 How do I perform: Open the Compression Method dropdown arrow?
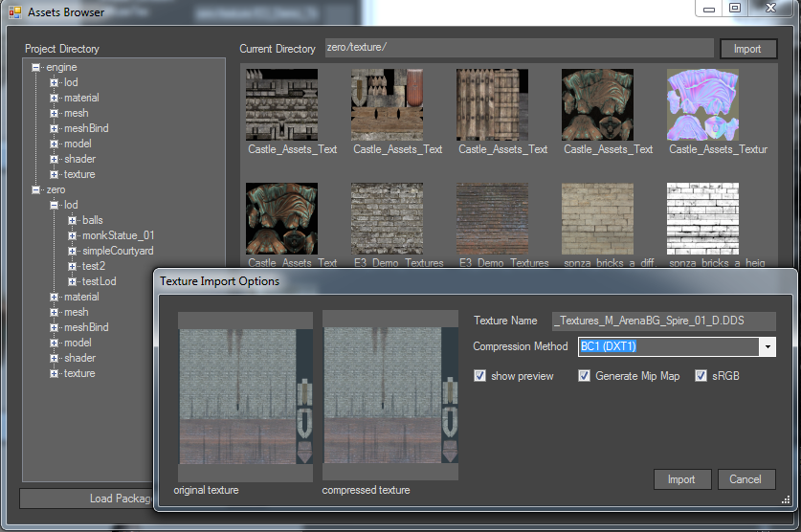point(768,347)
